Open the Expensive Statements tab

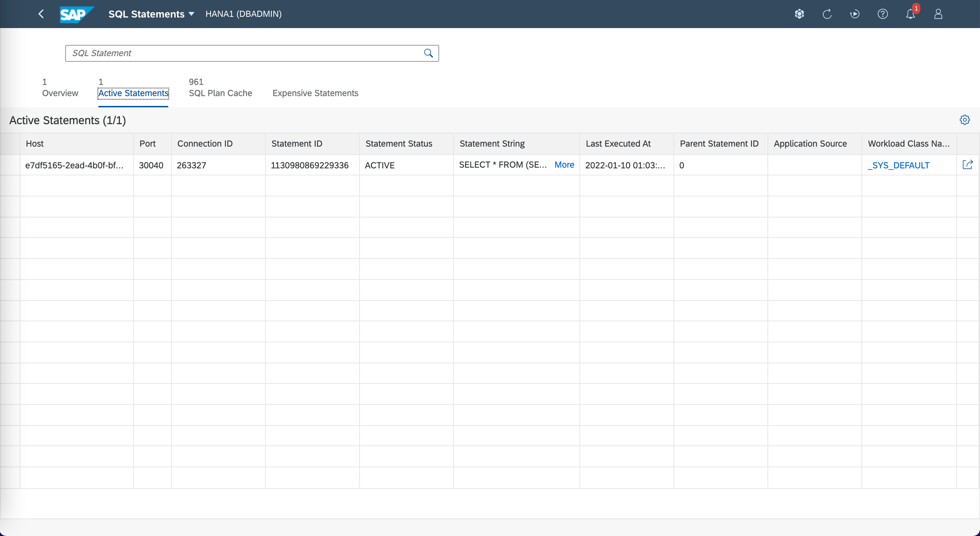coord(315,93)
